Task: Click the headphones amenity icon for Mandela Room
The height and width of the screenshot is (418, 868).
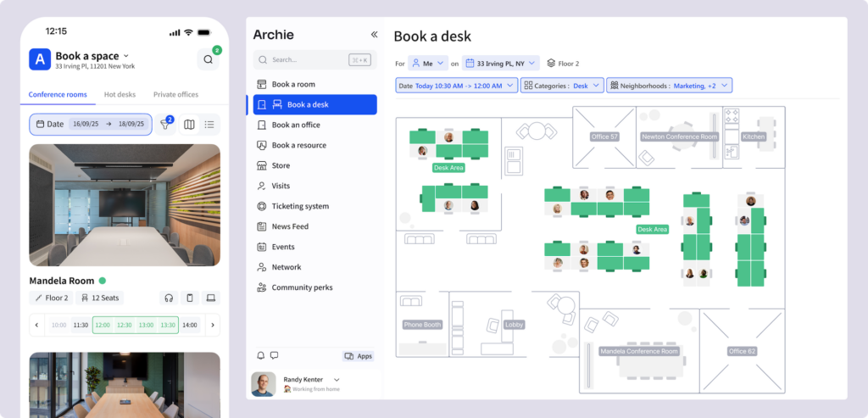Action: click(169, 298)
